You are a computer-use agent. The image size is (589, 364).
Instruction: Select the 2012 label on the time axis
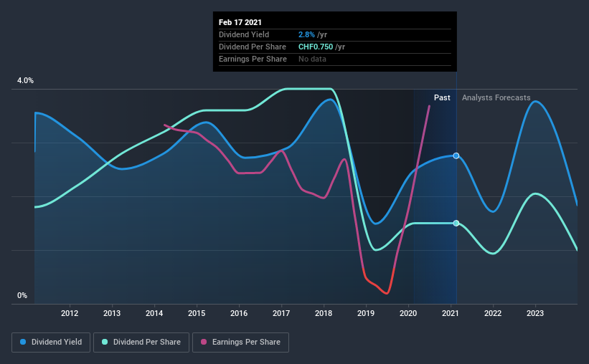click(70, 313)
